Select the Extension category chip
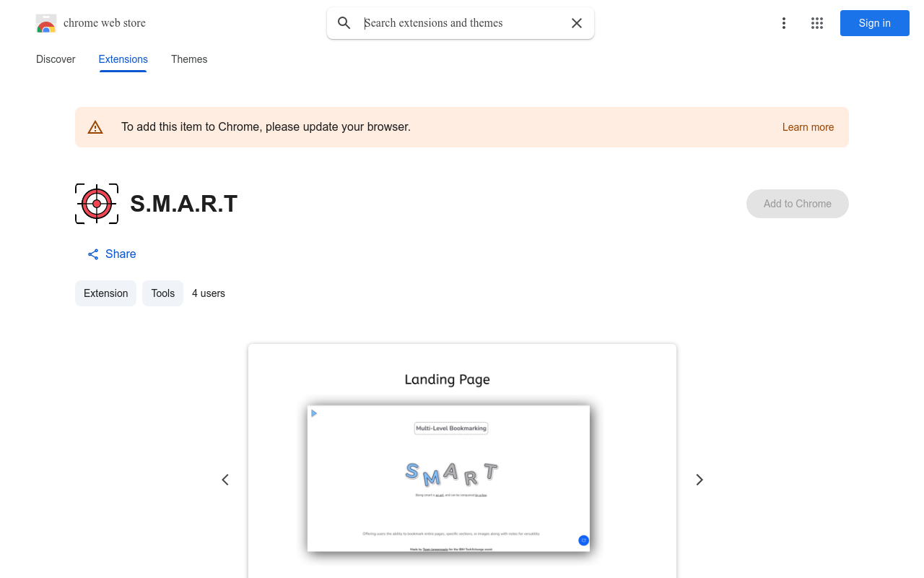This screenshot has height=578, width=924. click(x=105, y=293)
